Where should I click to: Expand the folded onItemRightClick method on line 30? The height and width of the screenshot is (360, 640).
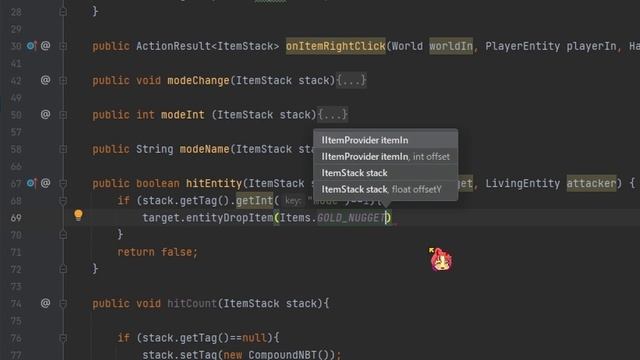[63, 46]
